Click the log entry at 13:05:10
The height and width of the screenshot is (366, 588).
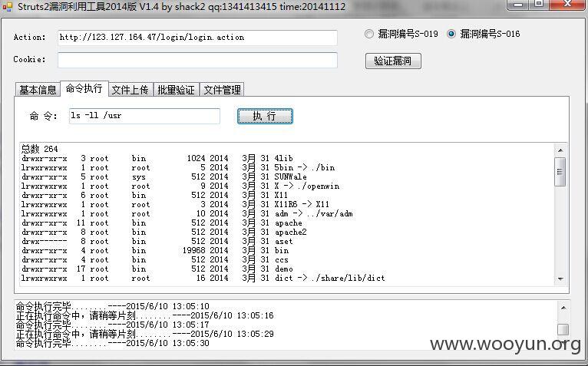click(x=113, y=306)
